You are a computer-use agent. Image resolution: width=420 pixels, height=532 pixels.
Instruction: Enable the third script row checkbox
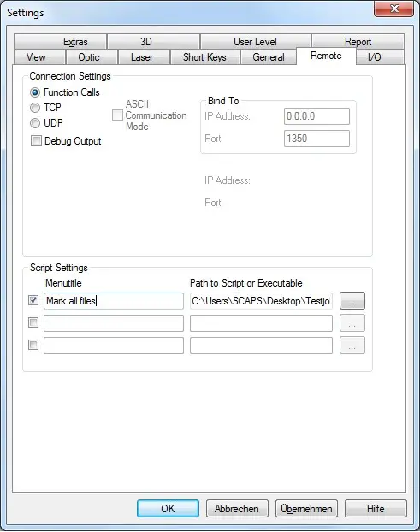tap(33, 345)
